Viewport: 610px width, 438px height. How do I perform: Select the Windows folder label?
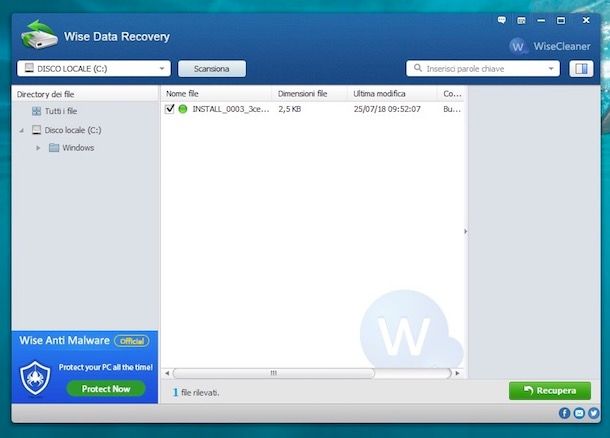(x=78, y=148)
